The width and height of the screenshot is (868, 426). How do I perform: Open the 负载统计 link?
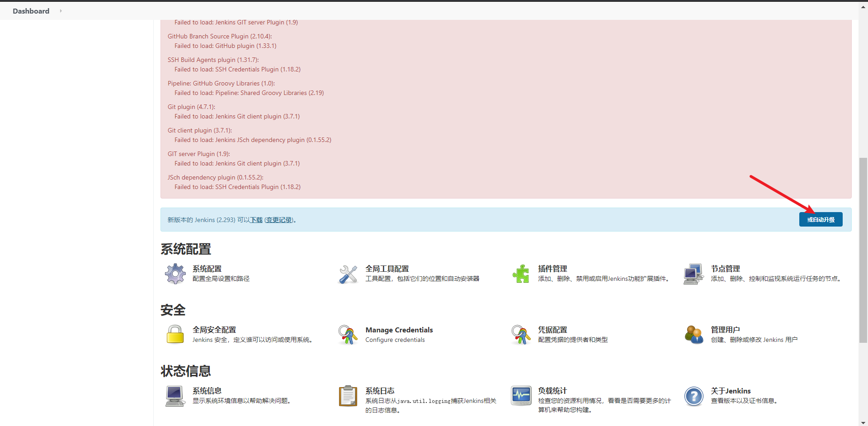(552, 391)
